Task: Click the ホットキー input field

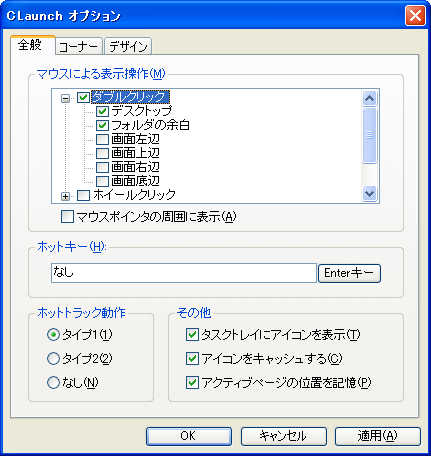Action: pos(184,273)
